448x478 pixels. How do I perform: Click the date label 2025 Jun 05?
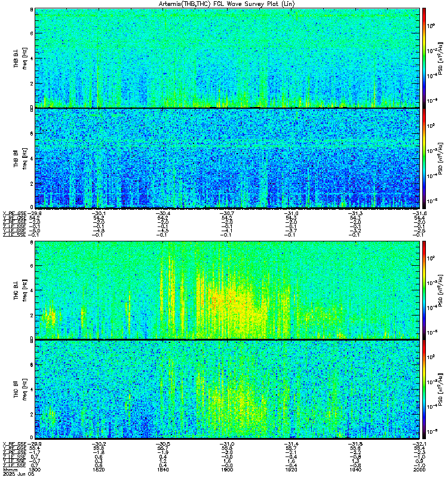coord(19,474)
